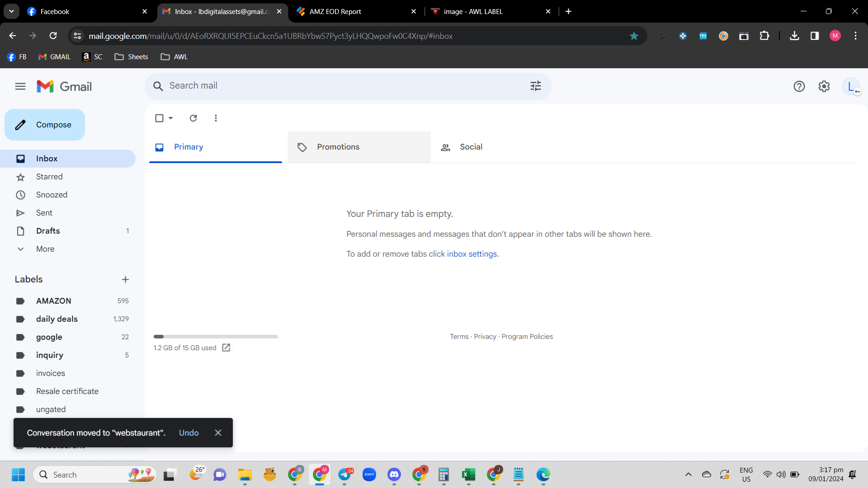
Task: Open the Program Policies link
Action: [x=527, y=337]
